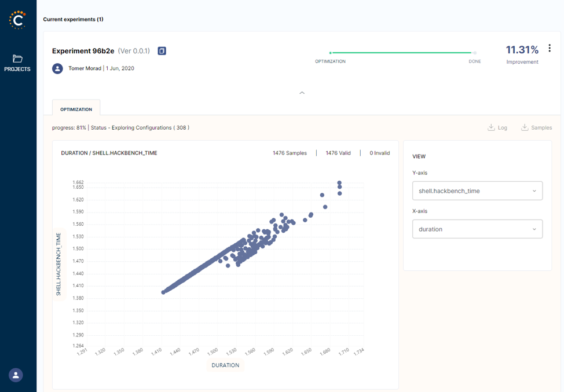Click the Tomer Morad author name
This screenshot has width=564, height=392.
point(85,68)
